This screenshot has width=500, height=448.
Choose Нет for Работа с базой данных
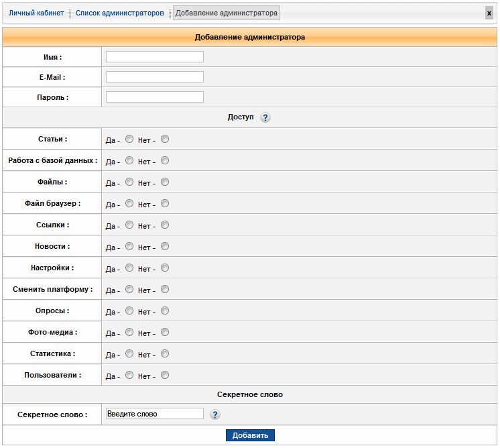(165, 161)
